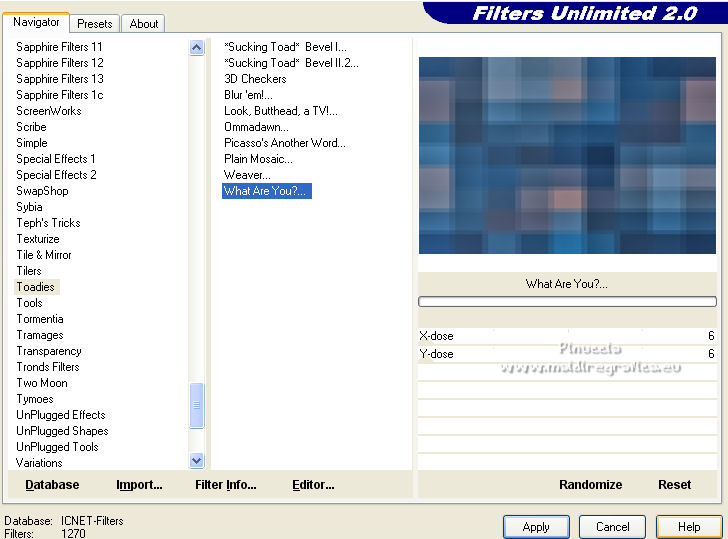Click the filter progress bar
Viewport: 728px width, 539px height.
(567, 302)
